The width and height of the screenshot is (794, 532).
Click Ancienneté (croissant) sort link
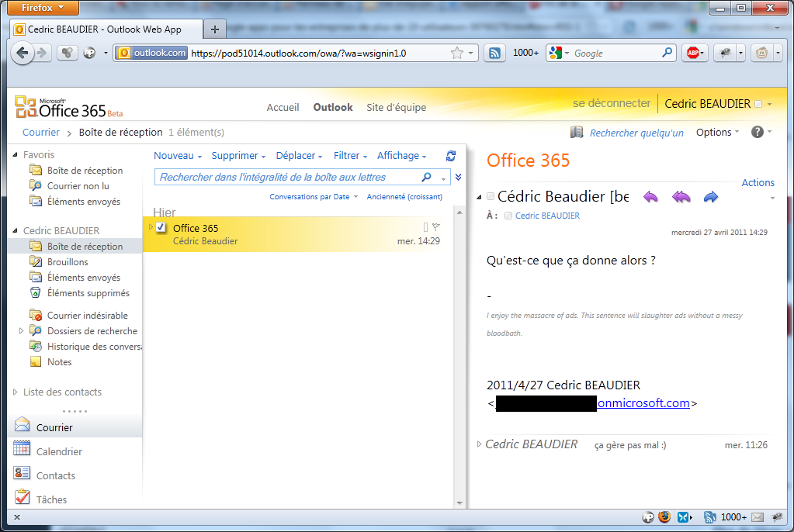tap(404, 196)
